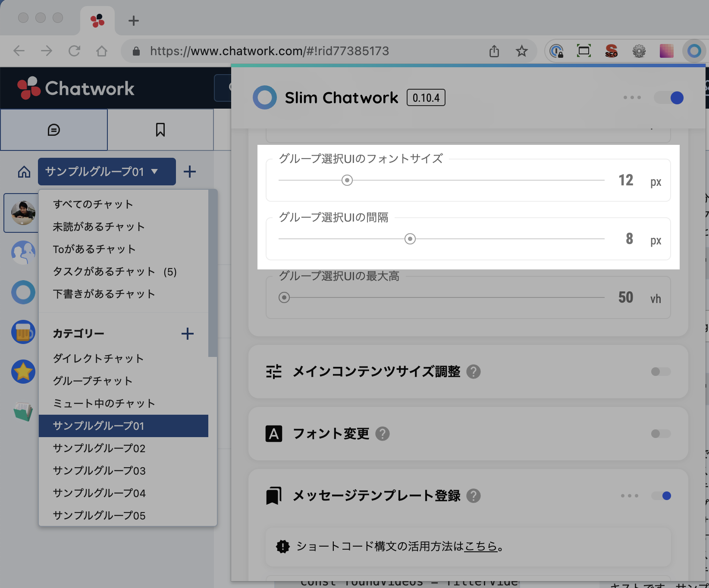The image size is (709, 588).
Task: Go to home icon beside group selector
Action: (x=24, y=172)
